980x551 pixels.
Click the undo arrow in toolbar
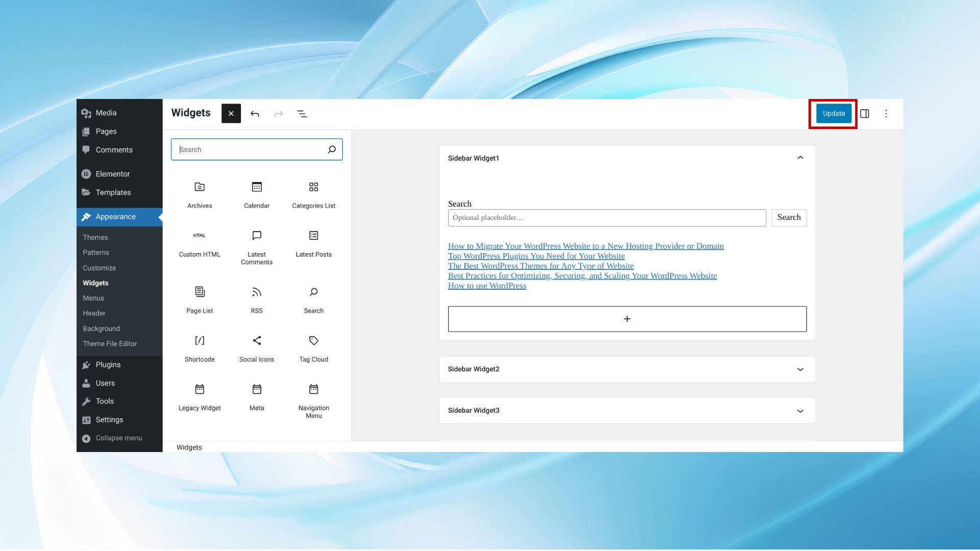point(255,114)
